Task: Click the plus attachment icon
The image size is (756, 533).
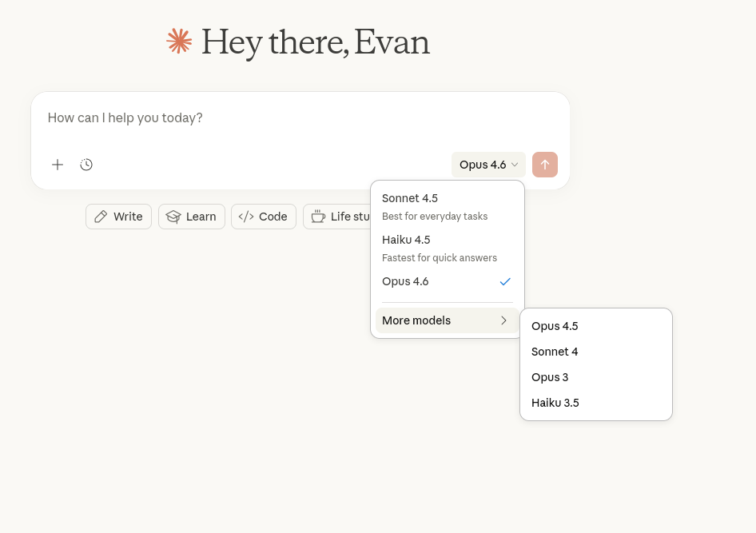Action: click(58, 165)
